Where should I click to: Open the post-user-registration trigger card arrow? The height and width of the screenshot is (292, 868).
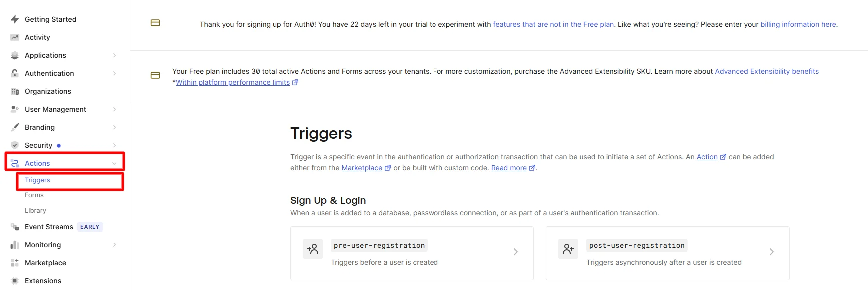(772, 252)
